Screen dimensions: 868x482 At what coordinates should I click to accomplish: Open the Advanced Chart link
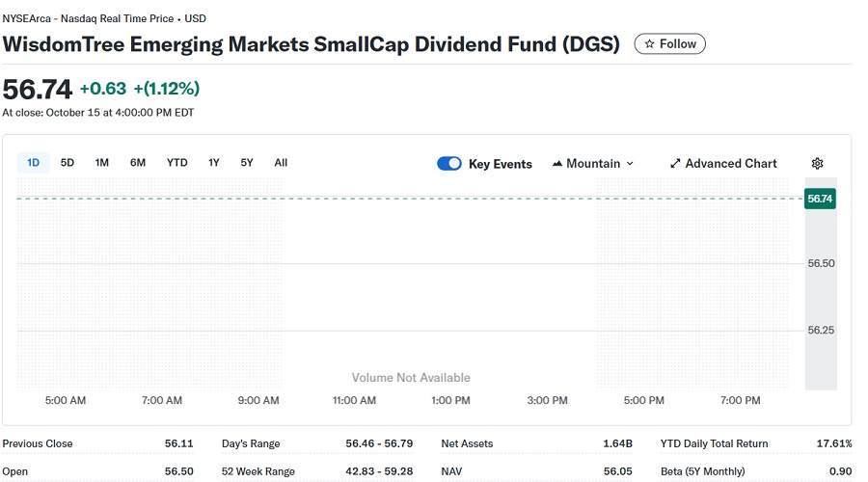[x=723, y=163]
